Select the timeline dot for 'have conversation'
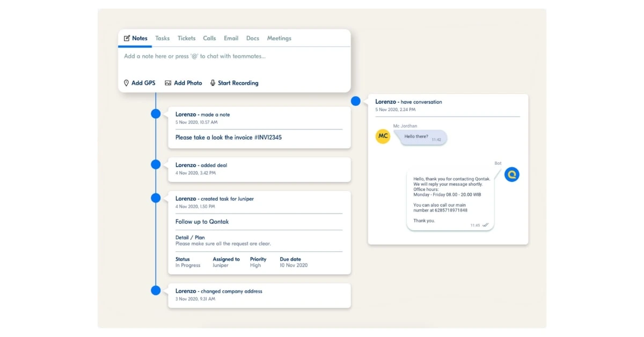 355,101
